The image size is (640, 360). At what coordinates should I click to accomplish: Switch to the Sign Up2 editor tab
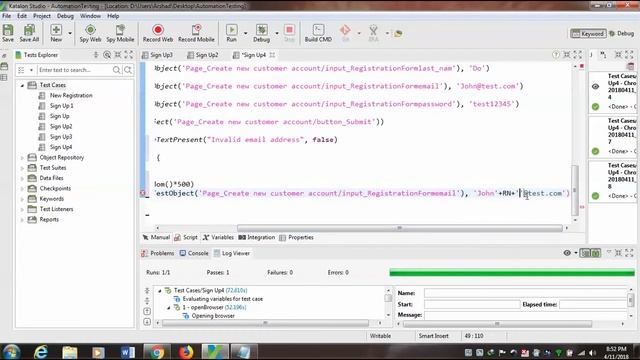tap(203, 55)
